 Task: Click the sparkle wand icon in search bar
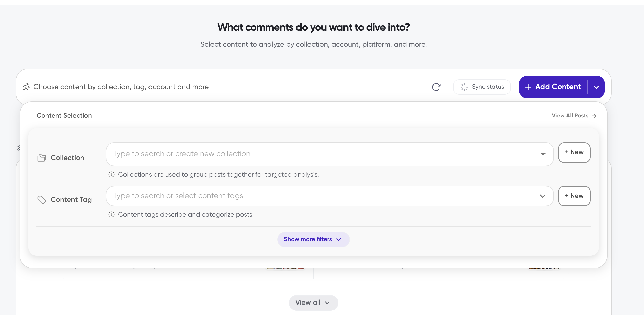point(27,87)
